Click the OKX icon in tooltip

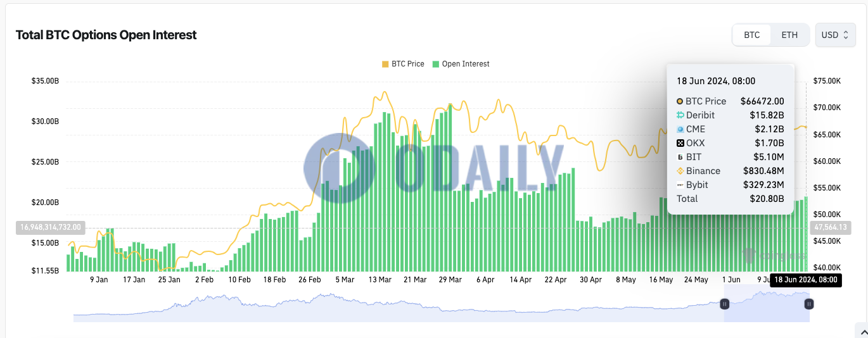[x=680, y=143]
